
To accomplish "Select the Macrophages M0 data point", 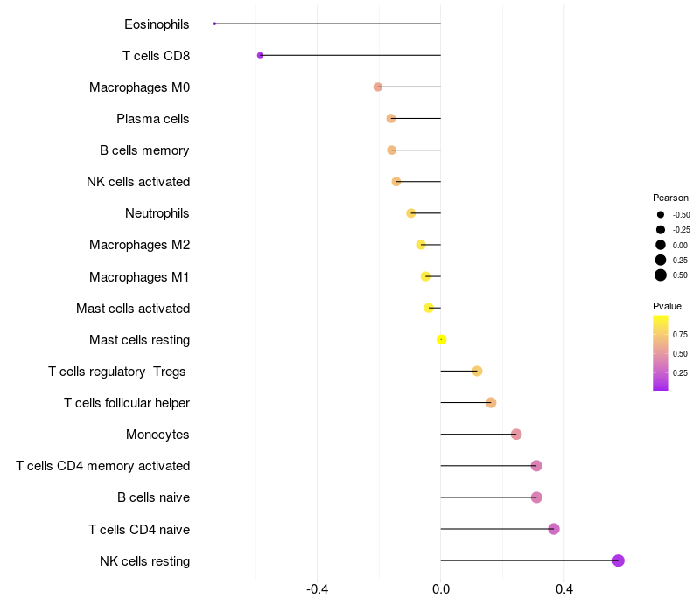I will pos(378,87).
